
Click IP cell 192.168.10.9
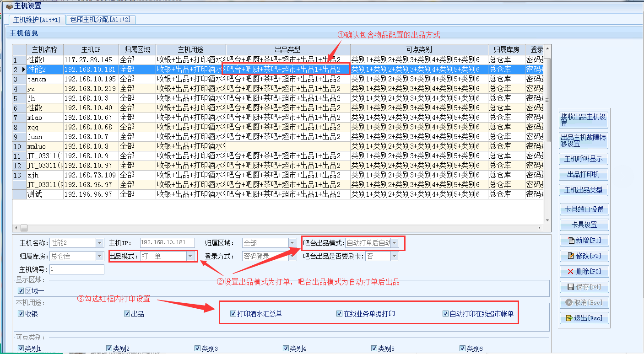coord(91,156)
